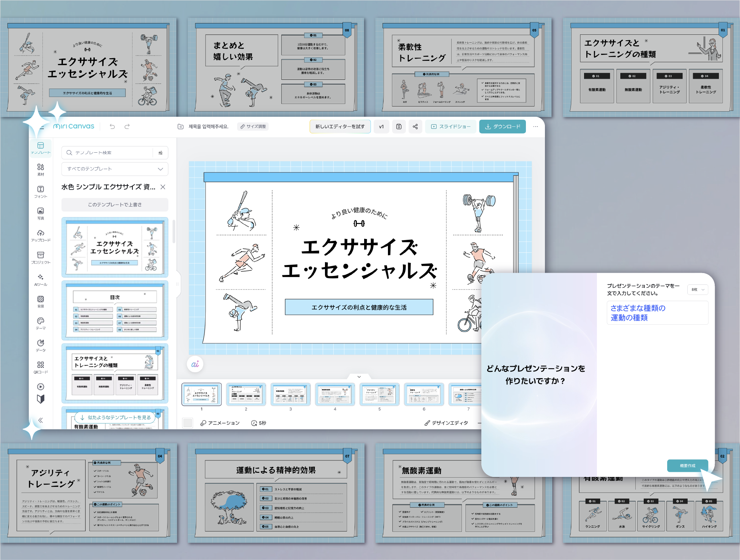Select slide 6 thumbnail

(424, 394)
